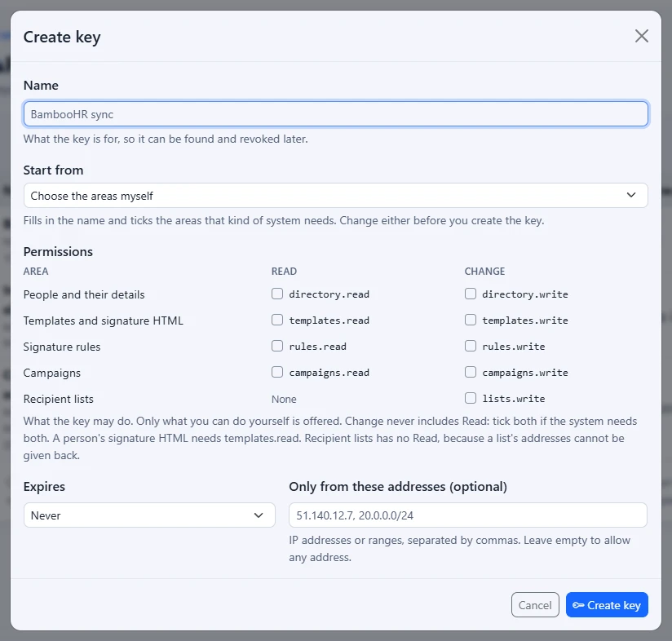Viewport: 672px width, 641px height.
Task: Tick the lists.write checkbox
Action: tap(471, 399)
